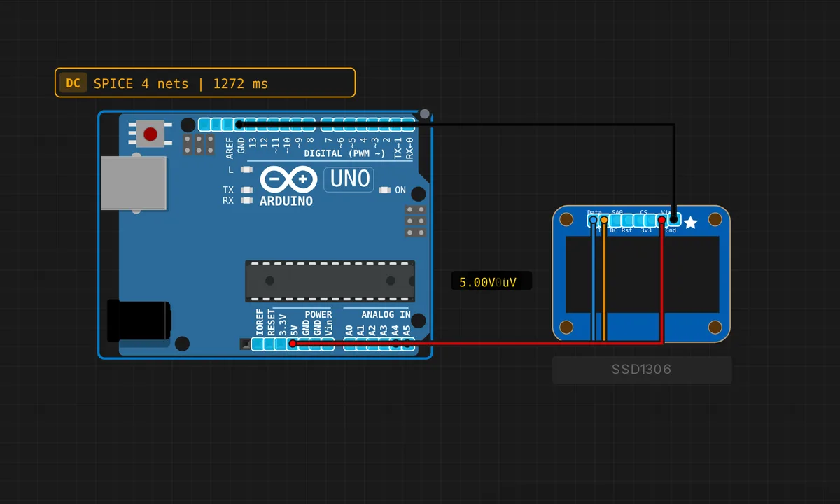Click the DIGITAL (PWM ~) label

(344, 153)
